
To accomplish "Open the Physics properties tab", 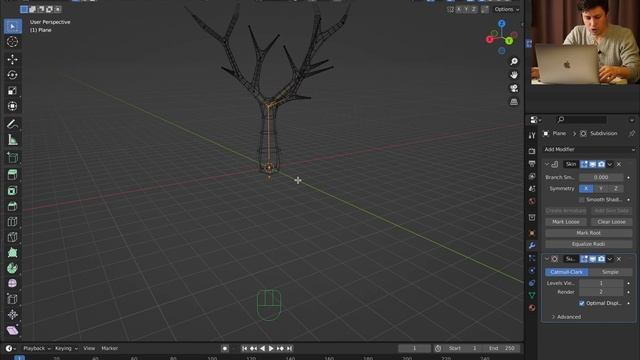I will 532,271.
